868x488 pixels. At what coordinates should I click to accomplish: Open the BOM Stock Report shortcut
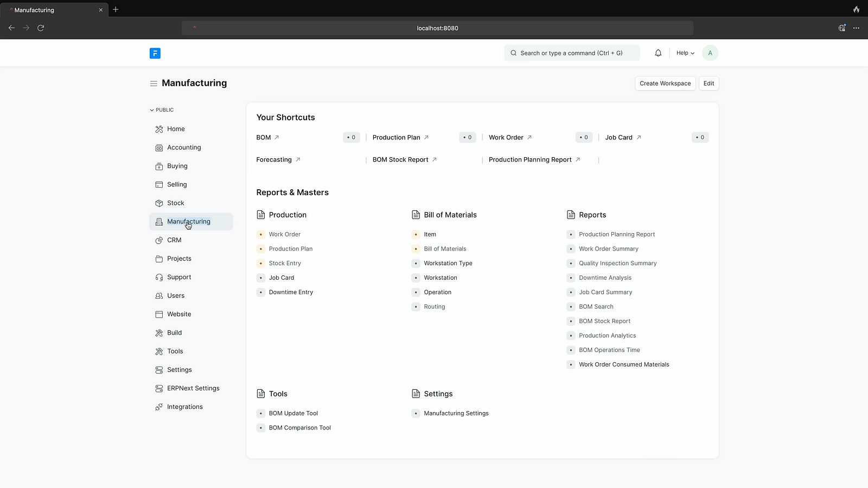(400, 160)
